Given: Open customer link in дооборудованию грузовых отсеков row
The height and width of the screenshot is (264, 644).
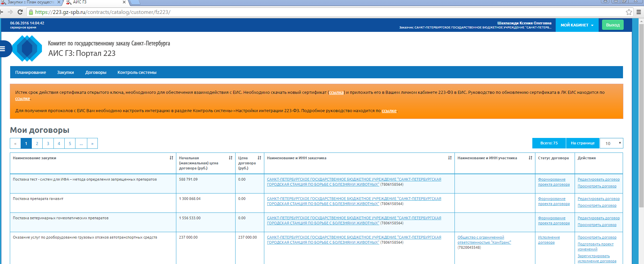Looking at the screenshot, I should click(x=354, y=240).
